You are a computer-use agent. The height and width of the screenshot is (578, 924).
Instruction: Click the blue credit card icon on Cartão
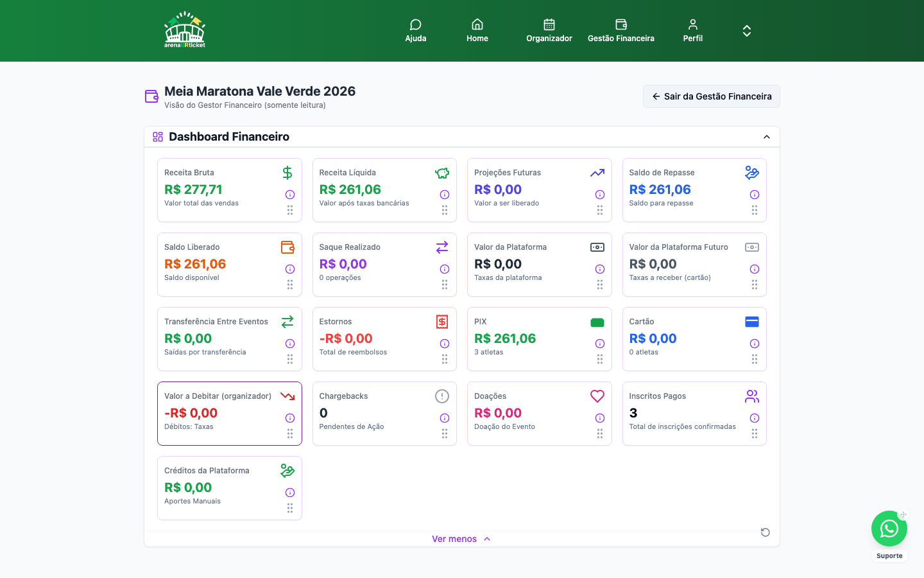752,322
